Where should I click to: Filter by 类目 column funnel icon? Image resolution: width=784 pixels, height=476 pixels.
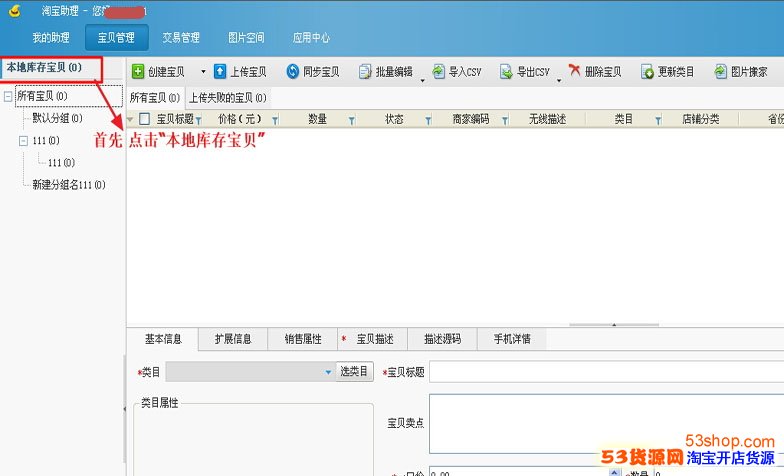[658, 120]
